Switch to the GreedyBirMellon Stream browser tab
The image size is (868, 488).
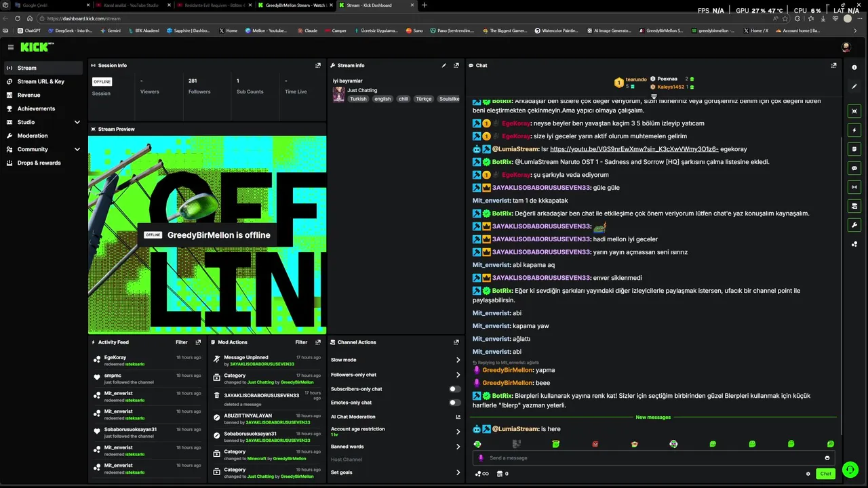click(x=295, y=5)
